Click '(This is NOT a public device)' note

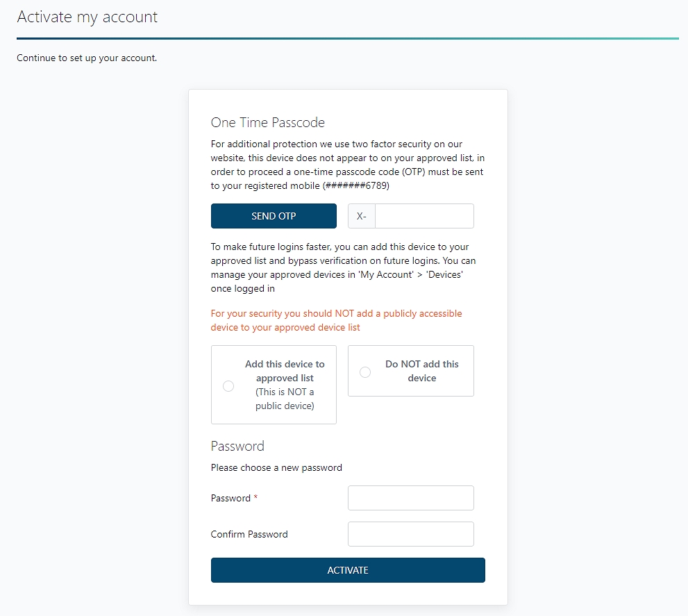point(285,399)
